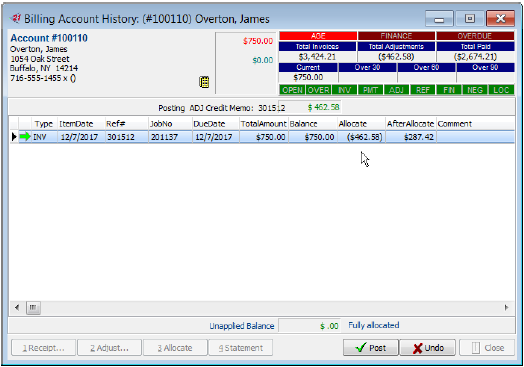This screenshot has height=367, width=524.
Task: Toggle the PMT filter button
Action: click(x=370, y=90)
